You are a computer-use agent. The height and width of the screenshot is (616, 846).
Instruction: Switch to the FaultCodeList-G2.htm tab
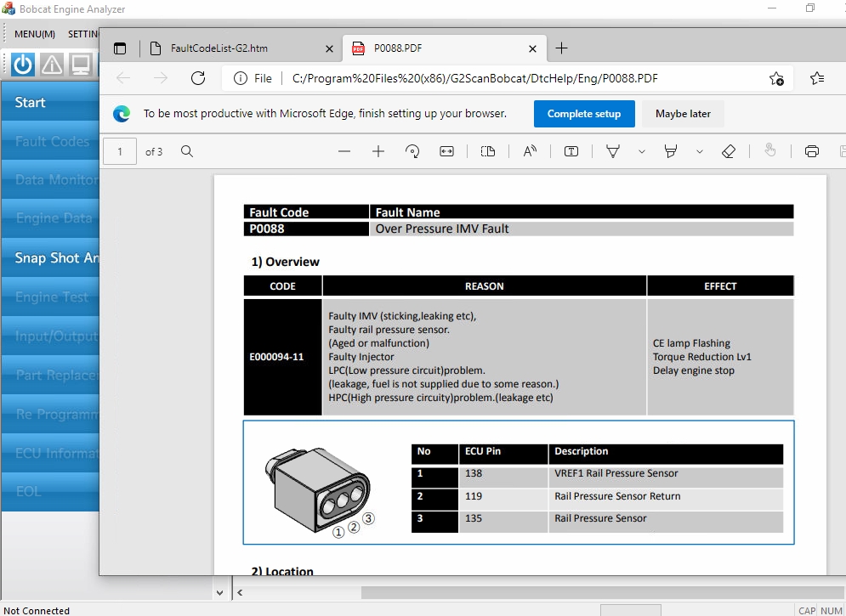tap(219, 48)
